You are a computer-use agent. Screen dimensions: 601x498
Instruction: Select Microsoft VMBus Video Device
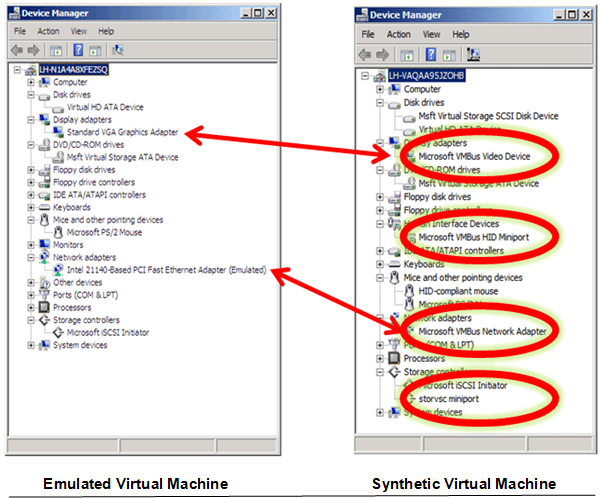pyautogui.click(x=474, y=156)
